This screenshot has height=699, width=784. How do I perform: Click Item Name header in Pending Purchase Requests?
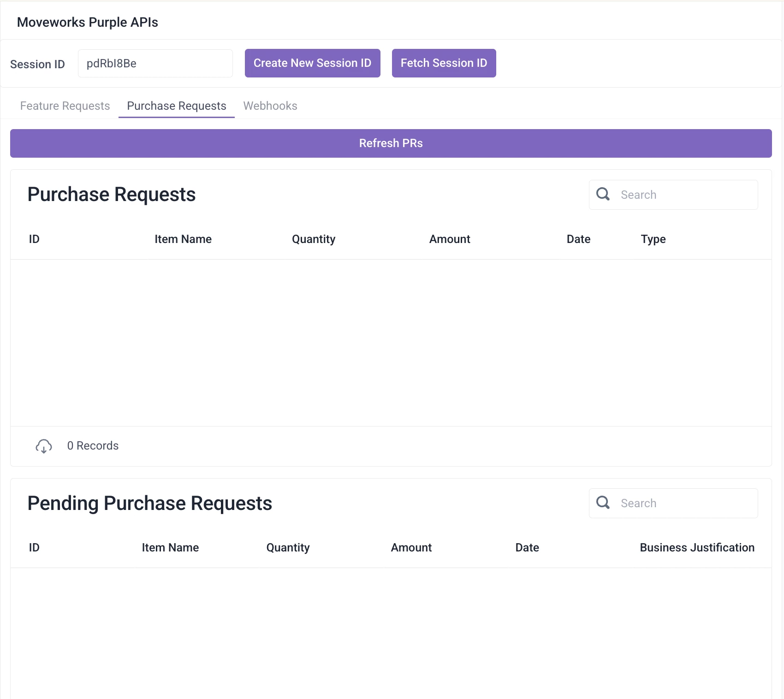[x=170, y=547]
